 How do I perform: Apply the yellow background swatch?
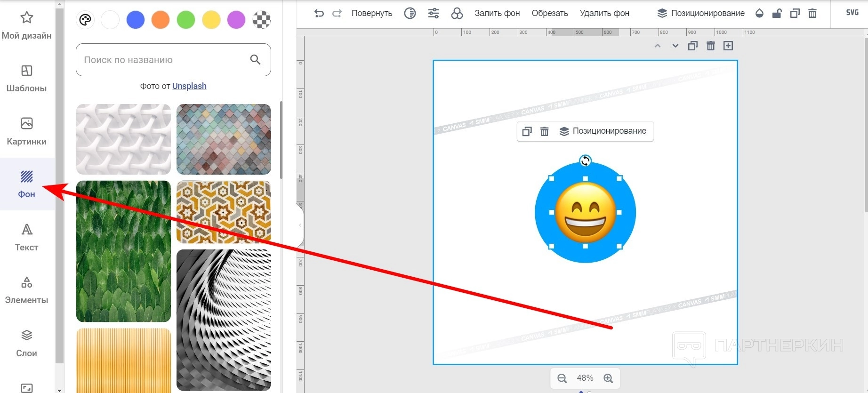click(x=211, y=20)
